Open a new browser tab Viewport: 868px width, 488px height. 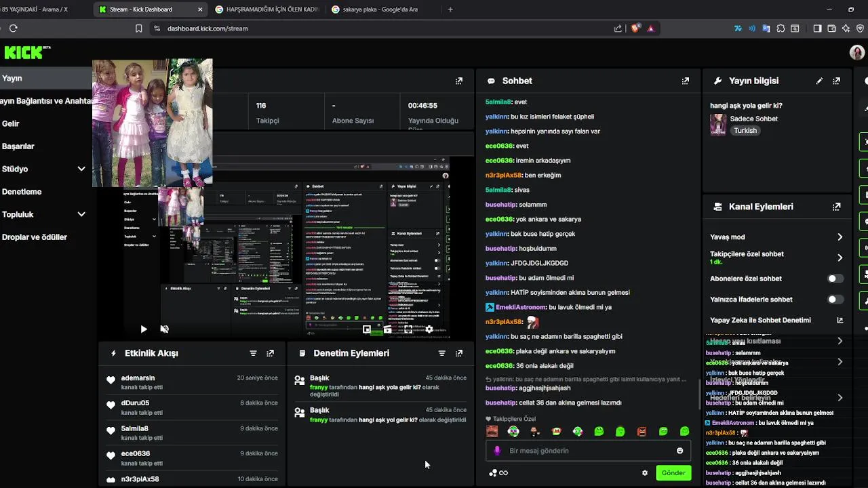pos(450,9)
